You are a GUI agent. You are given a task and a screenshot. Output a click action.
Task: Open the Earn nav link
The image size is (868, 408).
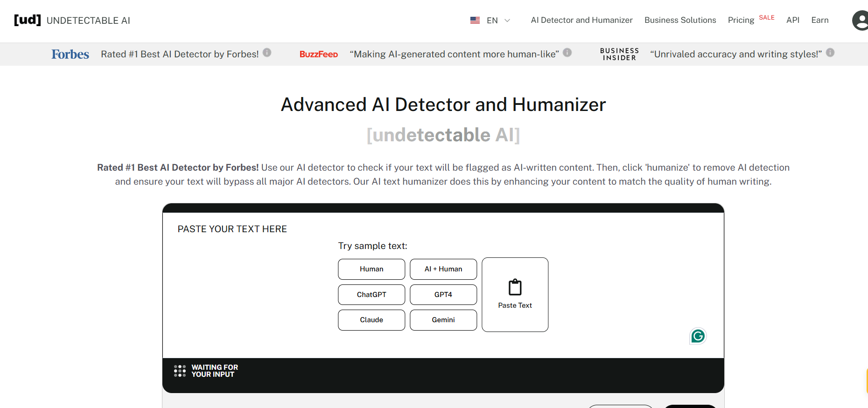[820, 20]
